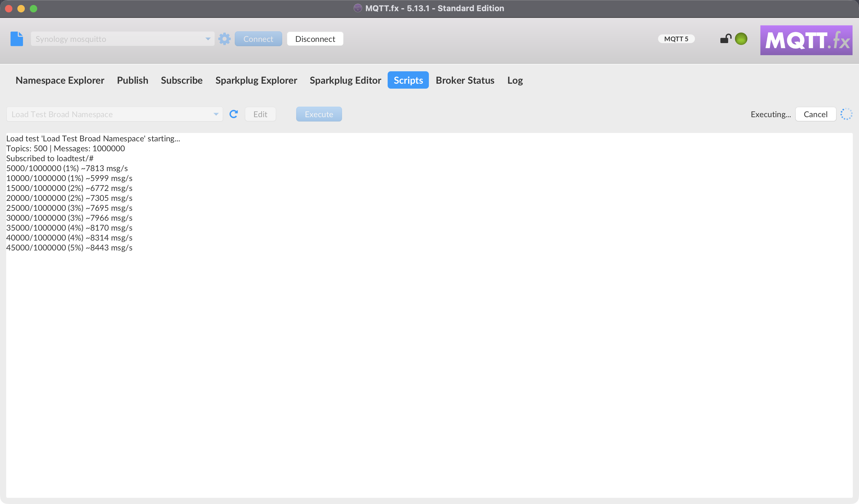
Task: Click the Execute button
Action: pyautogui.click(x=319, y=114)
